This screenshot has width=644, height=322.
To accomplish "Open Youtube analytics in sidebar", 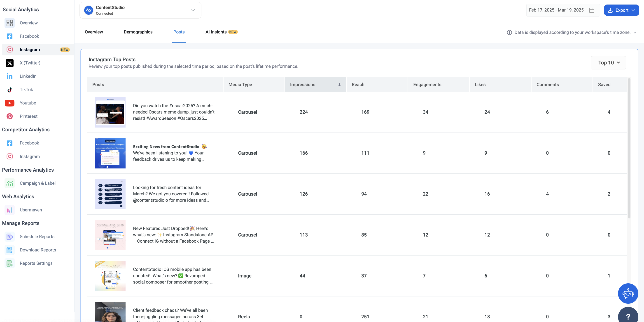I will pyautogui.click(x=28, y=103).
